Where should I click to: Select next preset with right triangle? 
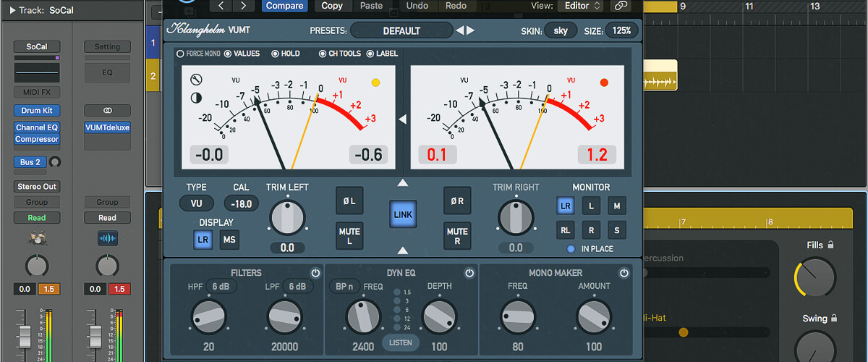coord(471,30)
